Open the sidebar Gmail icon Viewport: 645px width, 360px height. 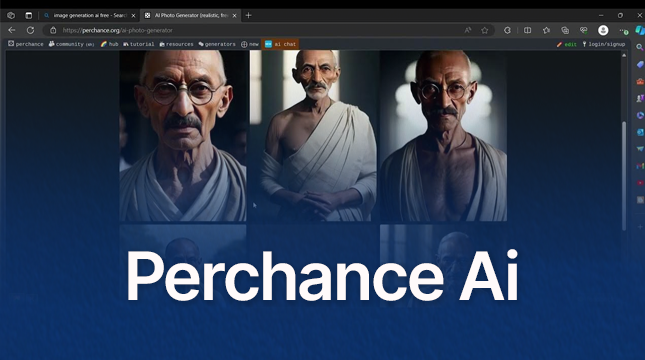point(640,166)
